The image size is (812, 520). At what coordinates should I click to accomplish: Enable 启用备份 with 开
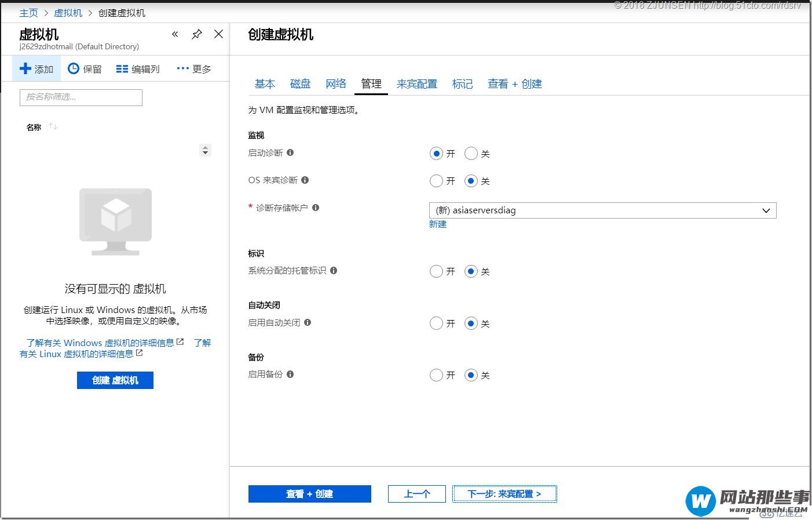(436, 375)
